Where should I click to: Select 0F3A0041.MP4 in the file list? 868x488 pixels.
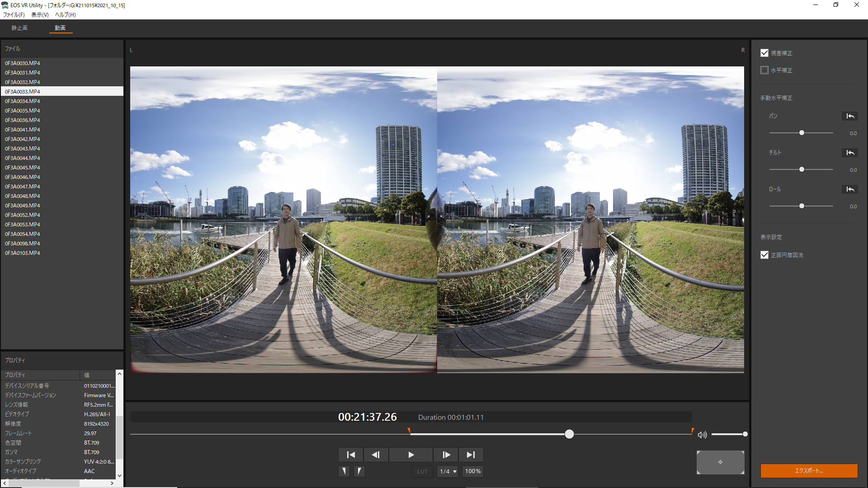pyautogui.click(x=23, y=130)
